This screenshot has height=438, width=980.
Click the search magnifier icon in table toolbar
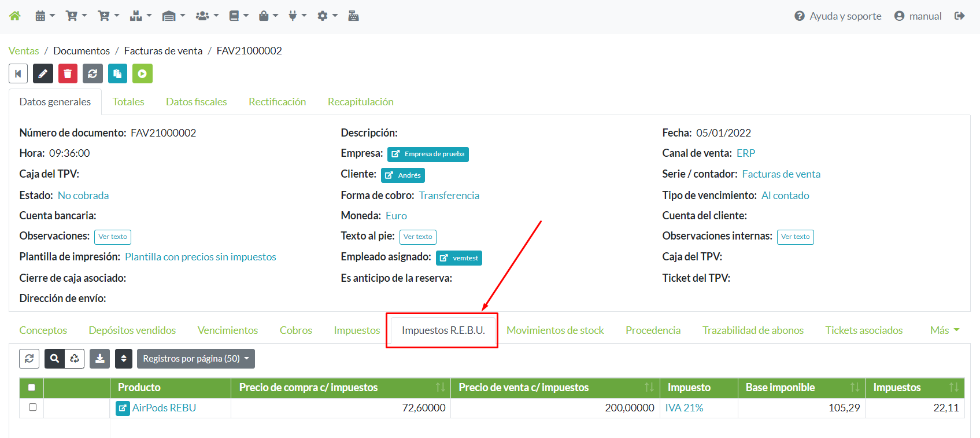(55, 359)
